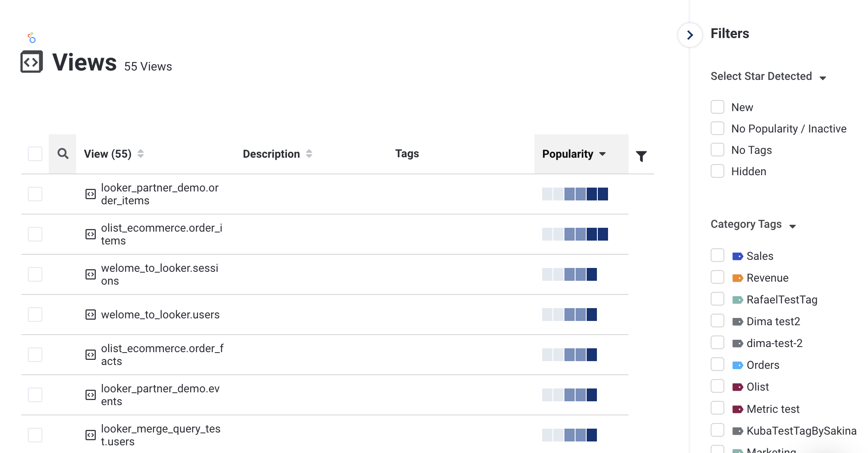Viewport: 868px width, 453px height.
Task: Click the blue Sales tag icon
Action: [x=738, y=256]
